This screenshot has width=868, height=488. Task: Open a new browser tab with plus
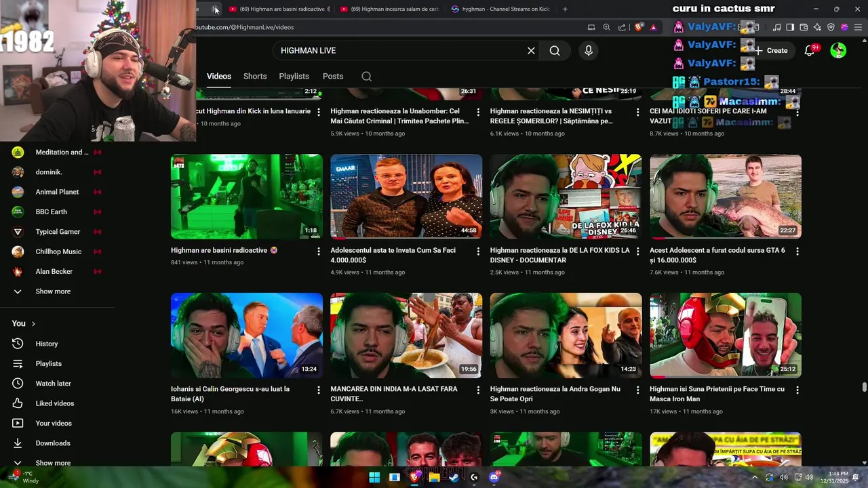click(x=565, y=9)
